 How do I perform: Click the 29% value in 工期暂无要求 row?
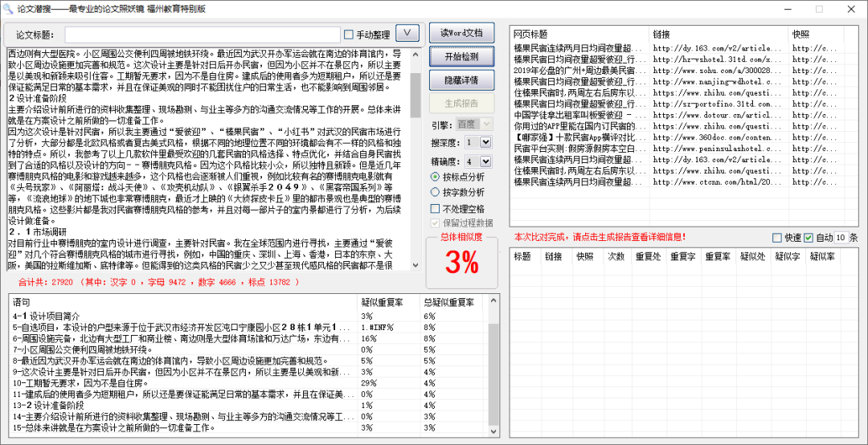click(x=369, y=383)
